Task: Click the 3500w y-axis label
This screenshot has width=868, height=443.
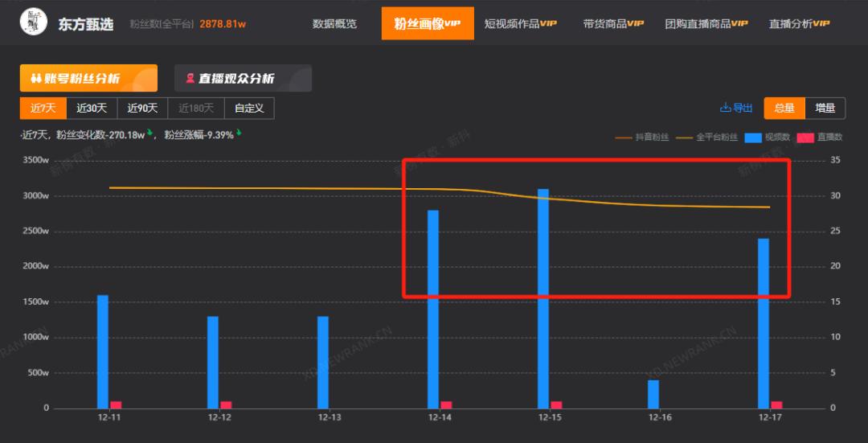Action: 36,161
